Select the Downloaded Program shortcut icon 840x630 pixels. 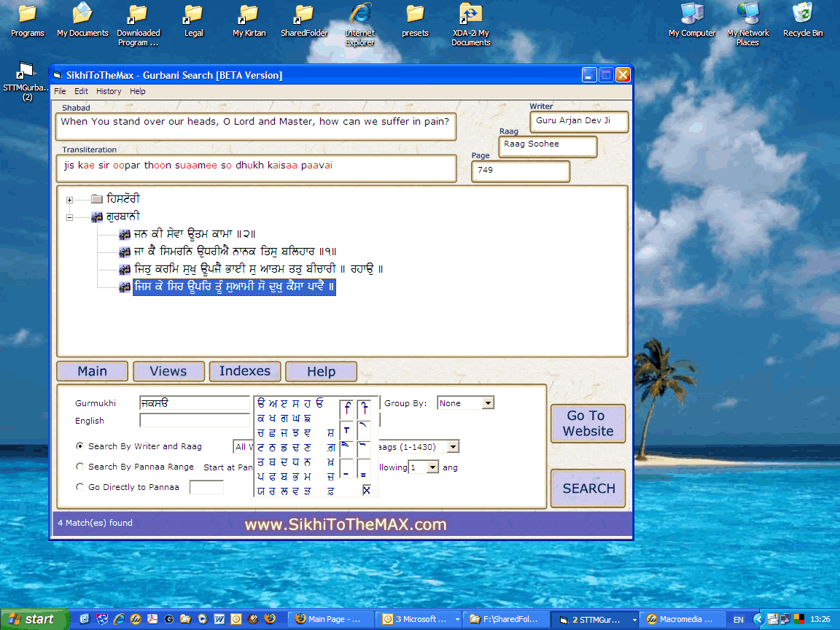(139, 25)
